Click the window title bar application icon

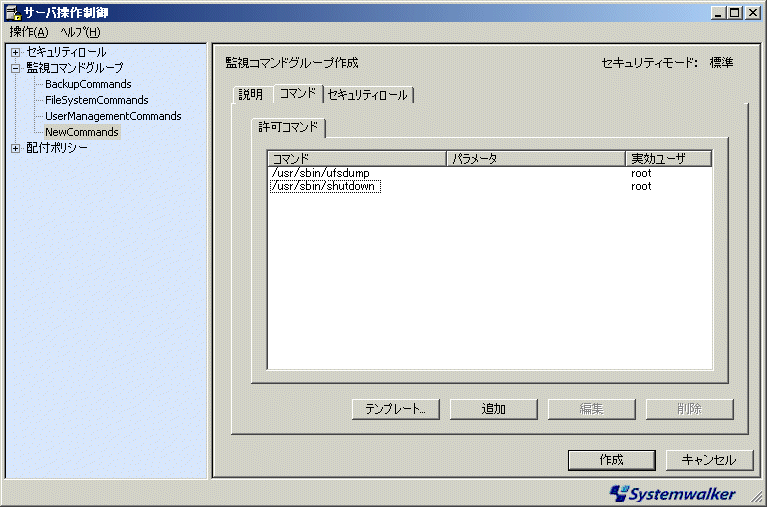13,12
